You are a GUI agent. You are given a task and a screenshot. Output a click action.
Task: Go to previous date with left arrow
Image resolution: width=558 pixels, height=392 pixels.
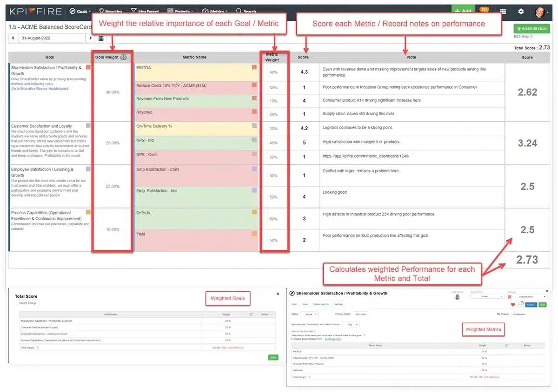13,39
